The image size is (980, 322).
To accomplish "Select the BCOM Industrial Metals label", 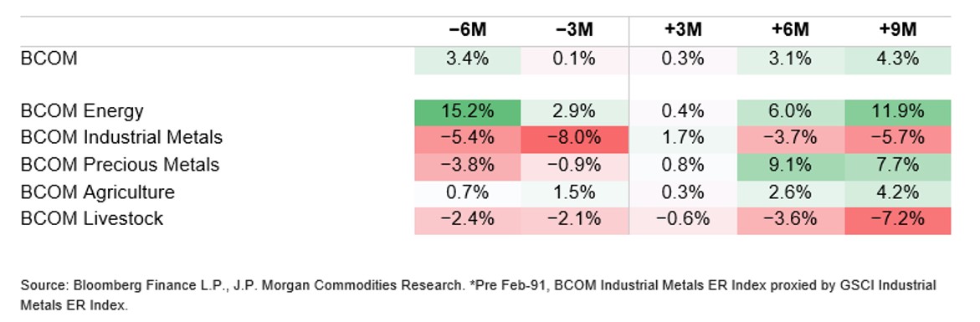I will (122, 137).
